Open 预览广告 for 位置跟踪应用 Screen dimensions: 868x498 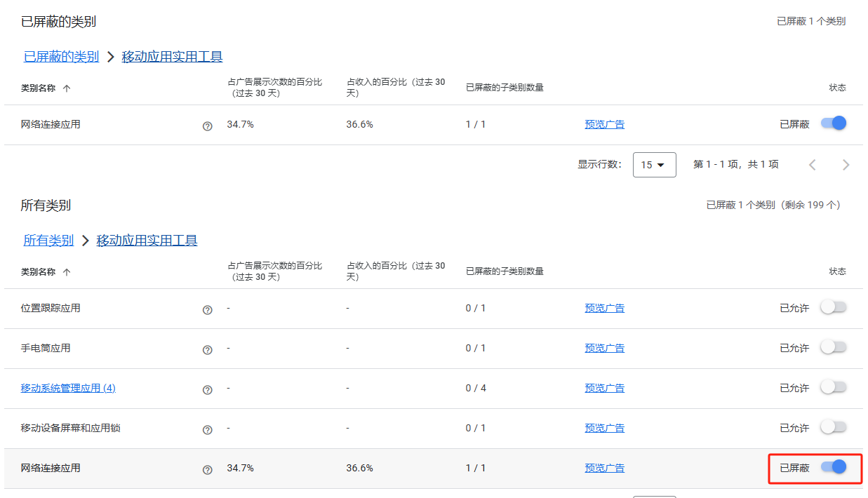click(605, 307)
